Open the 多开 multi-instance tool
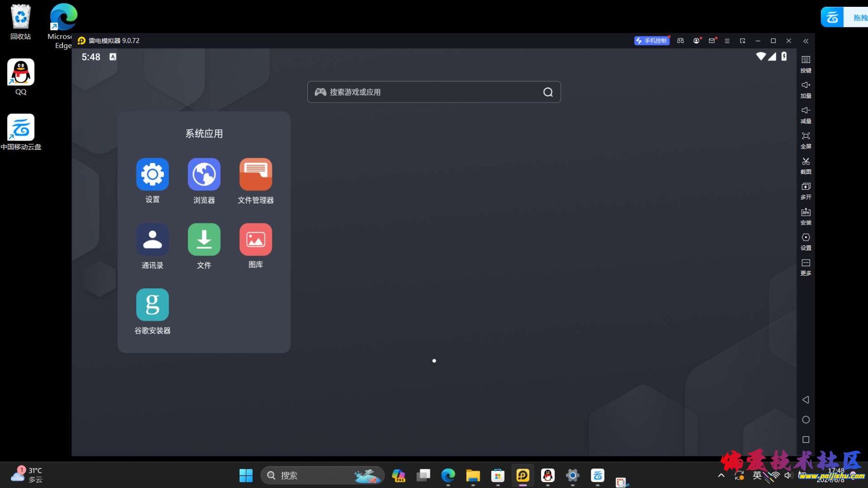This screenshot has width=868, height=488. click(806, 190)
